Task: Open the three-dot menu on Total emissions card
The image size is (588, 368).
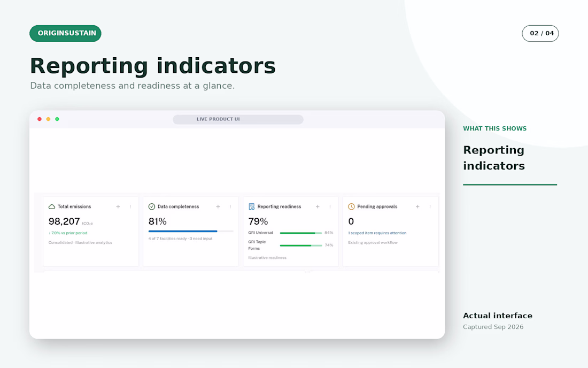Action: pos(130,206)
